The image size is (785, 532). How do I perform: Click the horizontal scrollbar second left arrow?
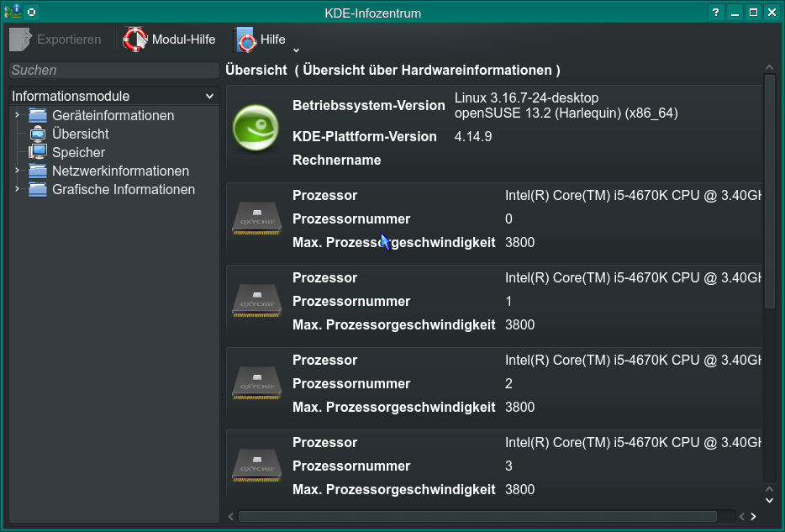click(742, 517)
